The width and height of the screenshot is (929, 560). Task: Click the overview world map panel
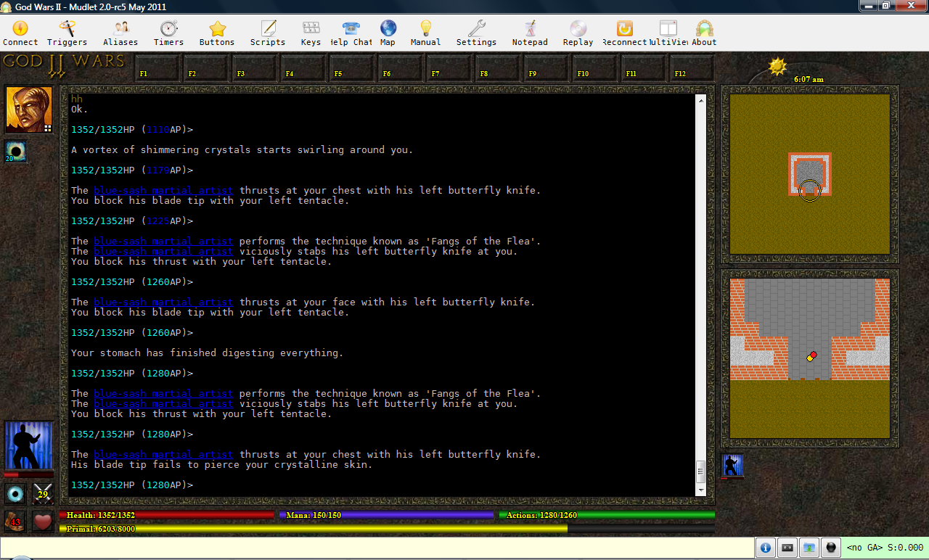810,174
